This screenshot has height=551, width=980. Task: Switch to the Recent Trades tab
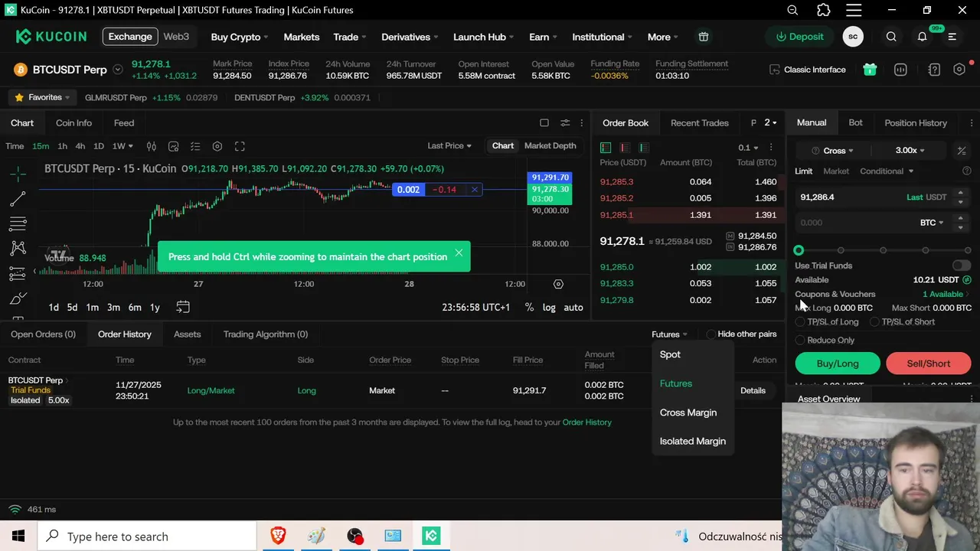coord(699,122)
